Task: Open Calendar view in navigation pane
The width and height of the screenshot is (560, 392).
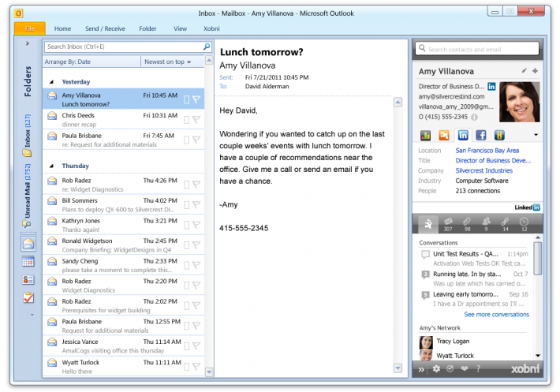Action: (x=28, y=261)
